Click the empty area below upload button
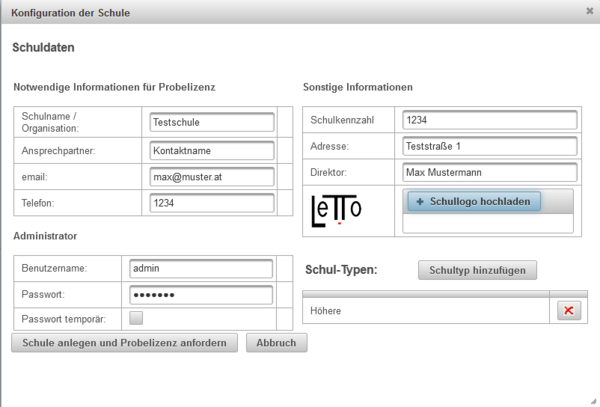The image size is (600, 407). pyautogui.click(x=487, y=224)
